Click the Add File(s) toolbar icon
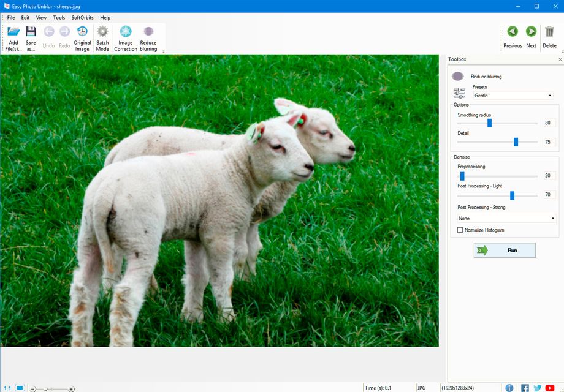The width and height of the screenshot is (564, 392). click(x=13, y=38)
